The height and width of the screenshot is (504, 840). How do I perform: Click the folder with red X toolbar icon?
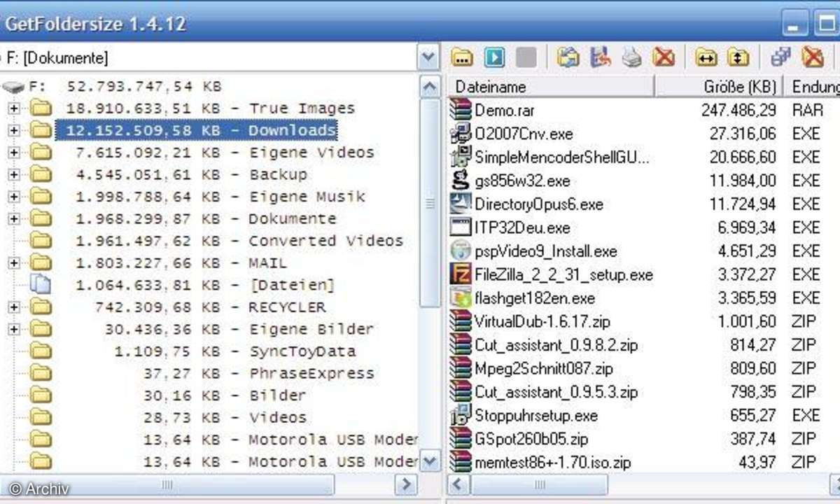click(x=664, y=57)
